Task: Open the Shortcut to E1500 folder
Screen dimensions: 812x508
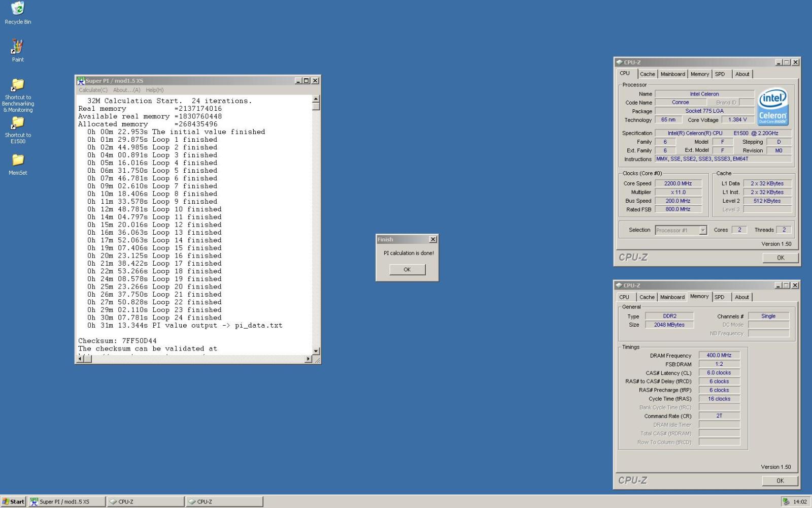Action: (18, 130)
